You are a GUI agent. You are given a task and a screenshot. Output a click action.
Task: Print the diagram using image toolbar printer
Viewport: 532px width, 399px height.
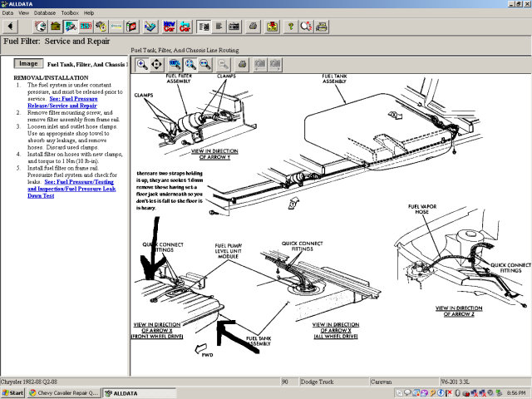click(242, 64)
